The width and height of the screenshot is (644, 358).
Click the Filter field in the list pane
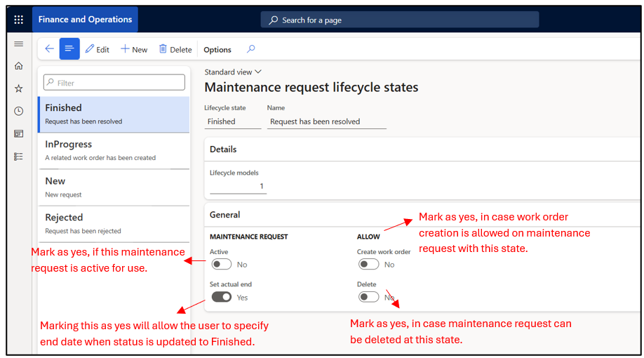coord(114,83)
